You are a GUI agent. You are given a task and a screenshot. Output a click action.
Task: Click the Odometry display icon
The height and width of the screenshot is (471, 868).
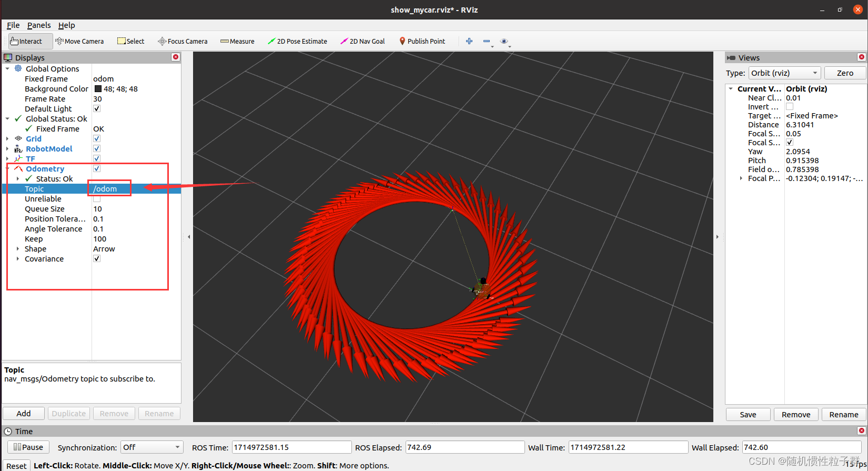click(x=18, y=168)
